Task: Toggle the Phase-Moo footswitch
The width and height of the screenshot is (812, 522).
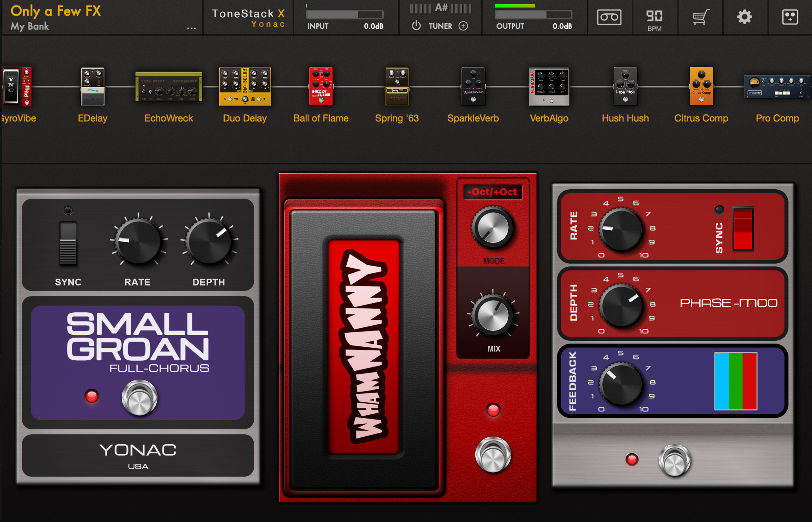Action: coord(675,461)
